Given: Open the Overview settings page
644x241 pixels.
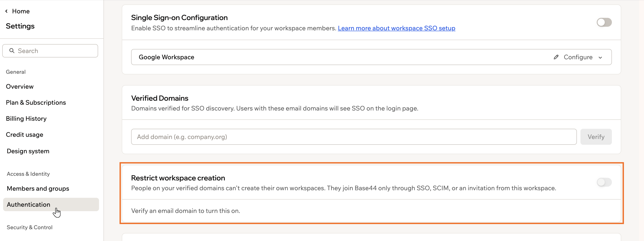Looking at the screenshot, I should 20,86.
